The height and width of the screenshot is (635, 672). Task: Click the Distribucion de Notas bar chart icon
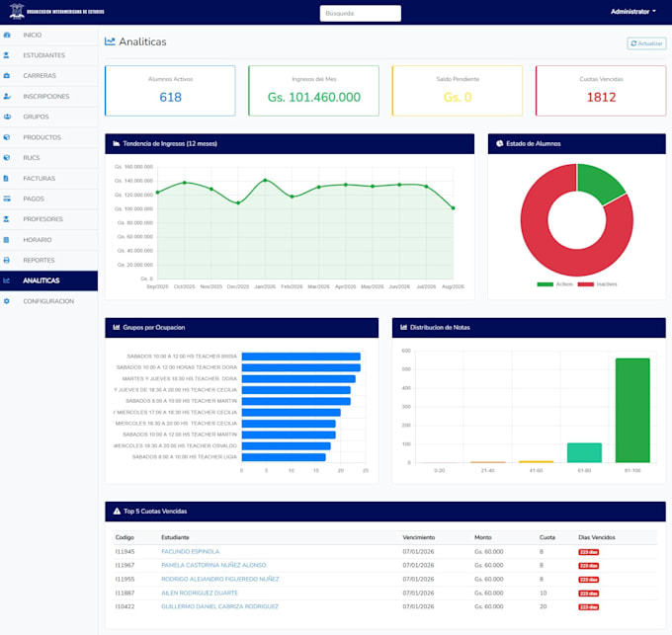pos(404,328)
